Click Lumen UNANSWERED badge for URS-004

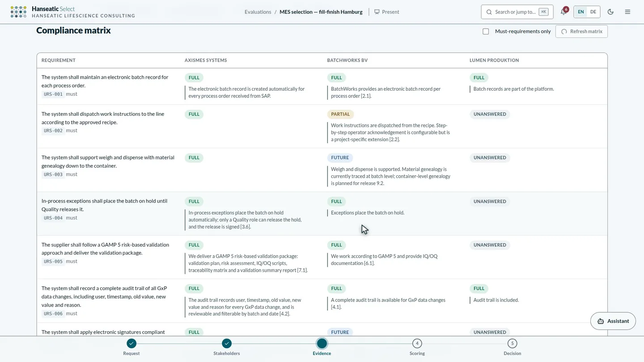click(x=490, y=202)
